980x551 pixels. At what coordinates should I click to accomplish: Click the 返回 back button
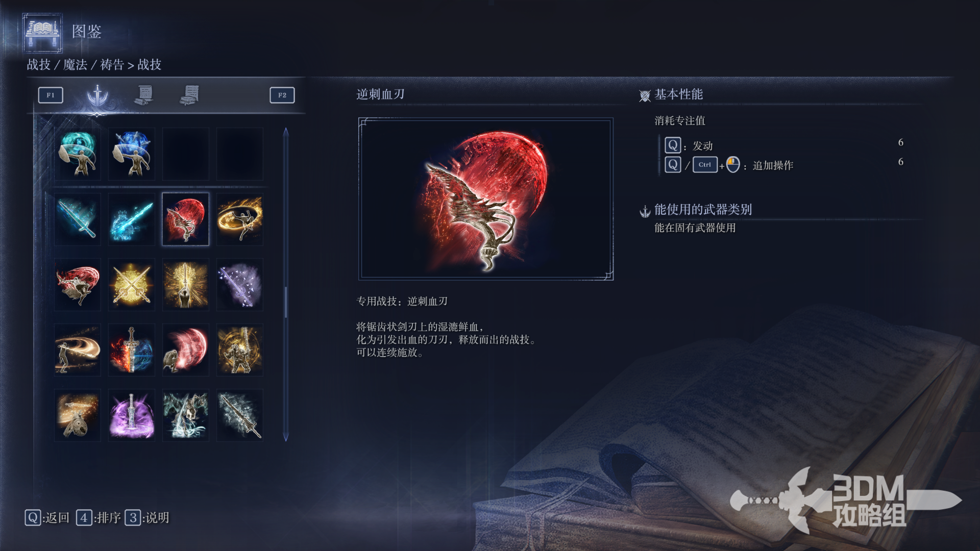[x=47, y=517]
